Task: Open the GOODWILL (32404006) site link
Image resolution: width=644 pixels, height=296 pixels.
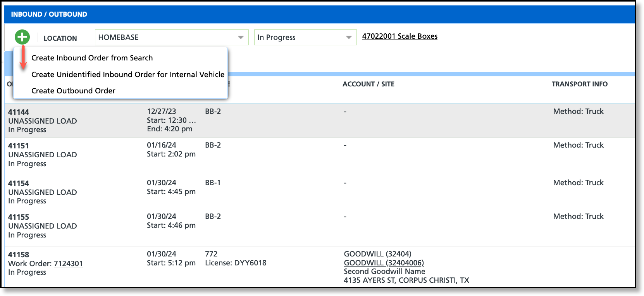Action: coord(384,263)
